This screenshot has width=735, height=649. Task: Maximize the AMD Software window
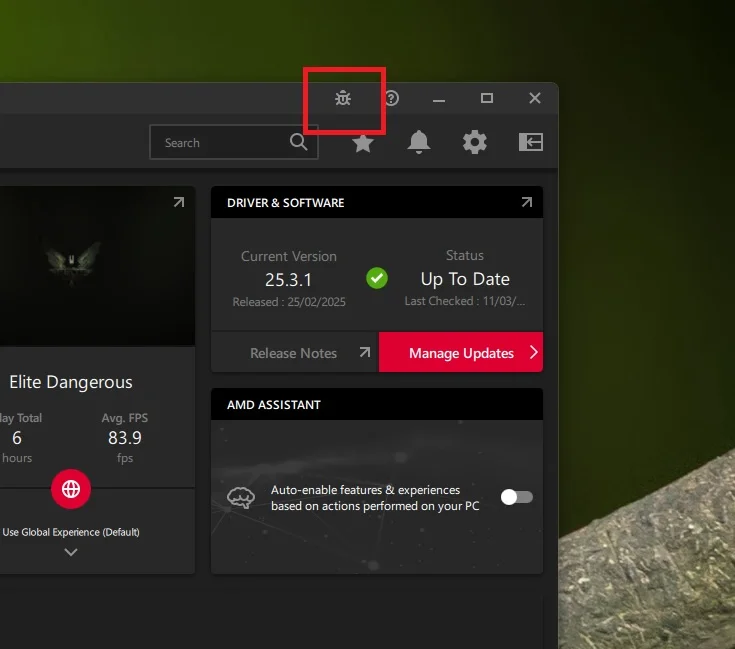coord(487,98)
